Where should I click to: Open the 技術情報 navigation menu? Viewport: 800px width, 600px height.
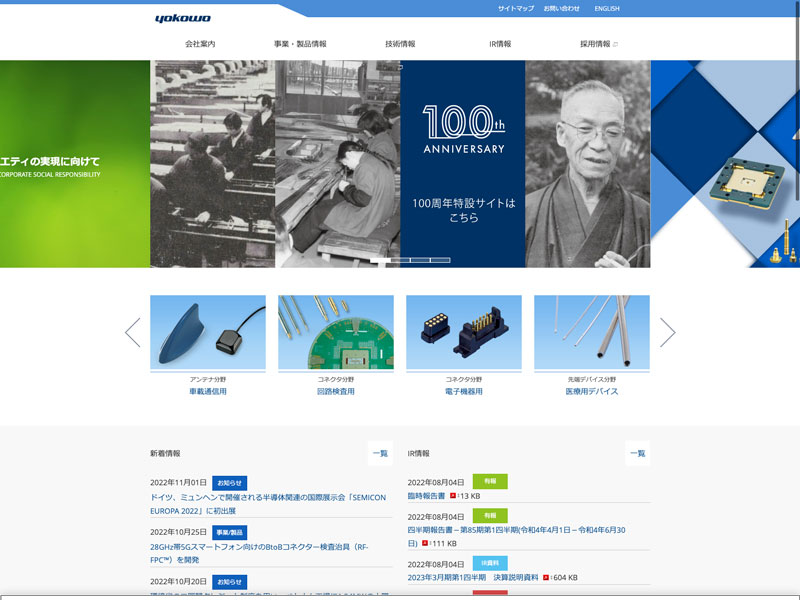tap(400, 44)
